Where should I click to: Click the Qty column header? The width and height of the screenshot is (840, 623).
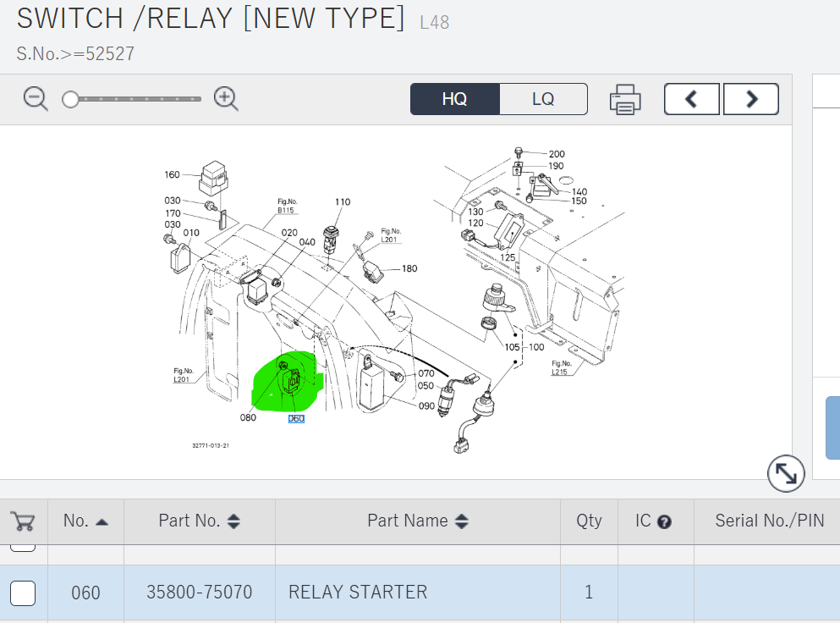tap(588, 521)
